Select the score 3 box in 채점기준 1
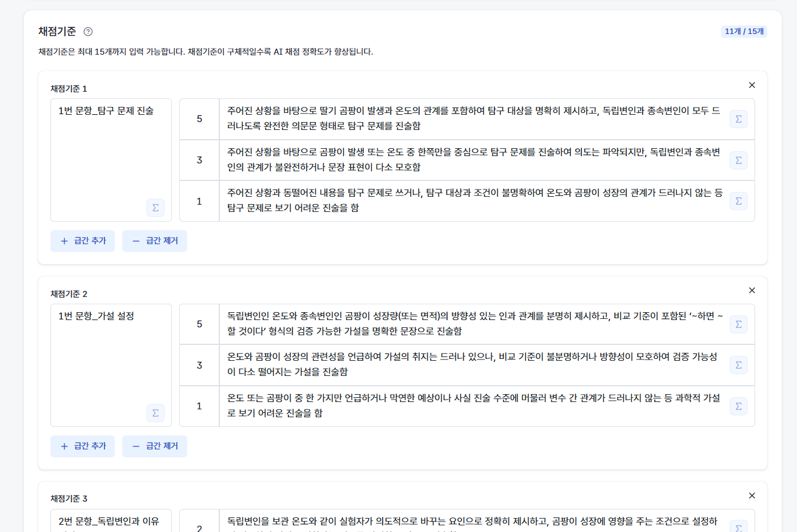The width and height of the screenshot is (797, 532). 199,160
